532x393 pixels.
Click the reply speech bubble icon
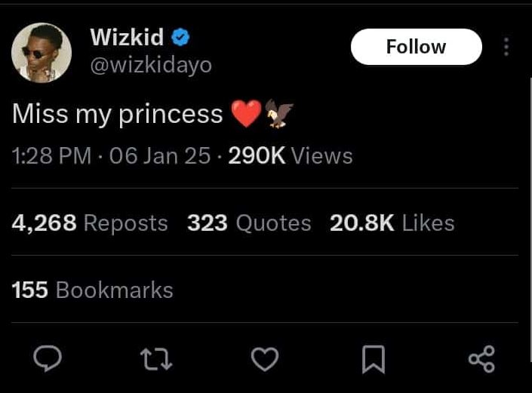click(48, 359)
